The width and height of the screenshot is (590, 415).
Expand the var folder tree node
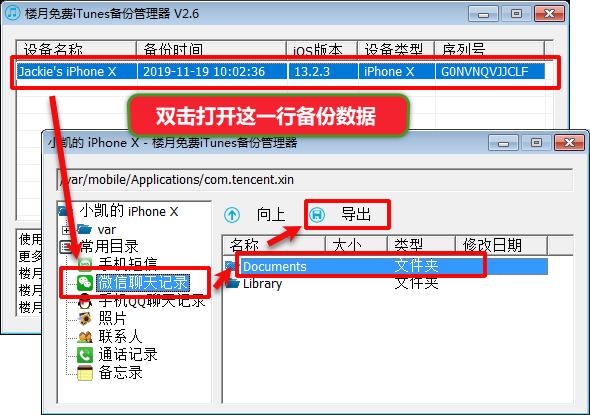click(x=66, y=230)
